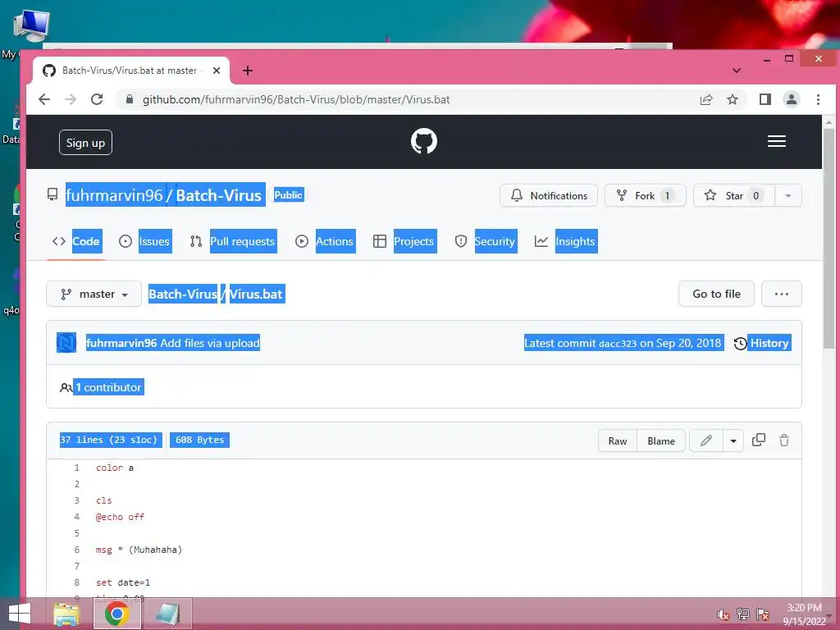This screenshot has width=840, height=630.
Task: Click Chrome taskbar icon
Action: [x=116, y=614]
